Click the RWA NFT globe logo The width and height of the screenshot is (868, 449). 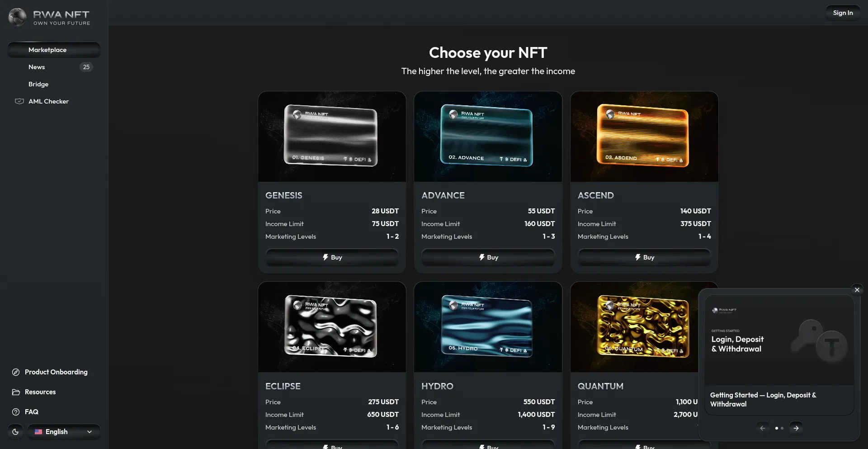17,17
